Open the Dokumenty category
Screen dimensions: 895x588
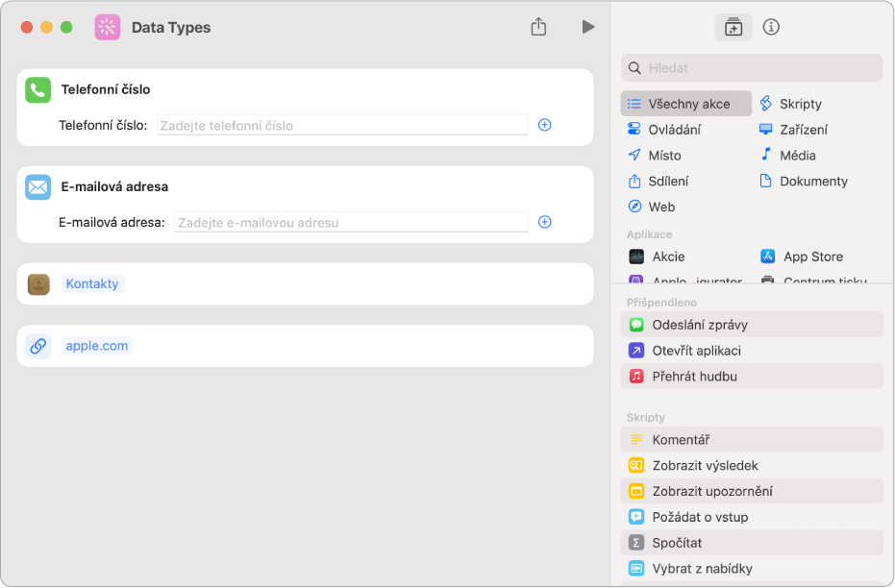pos(803,181)
